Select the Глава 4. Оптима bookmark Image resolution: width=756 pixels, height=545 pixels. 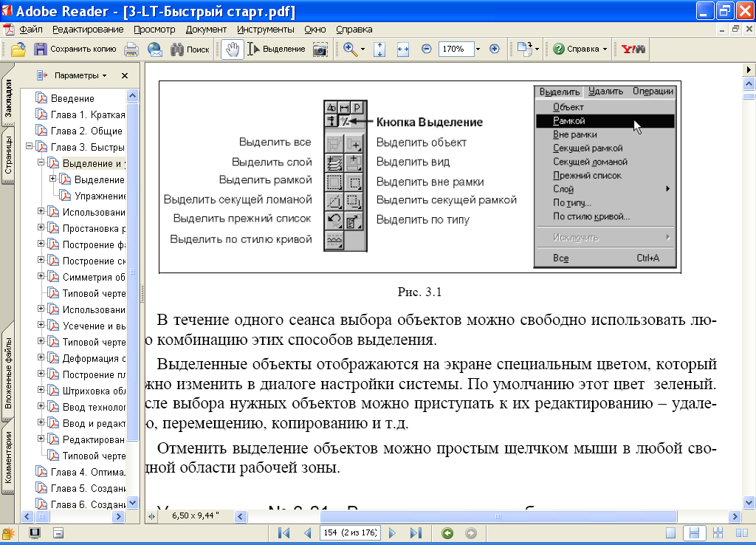(x=88, y=472)
